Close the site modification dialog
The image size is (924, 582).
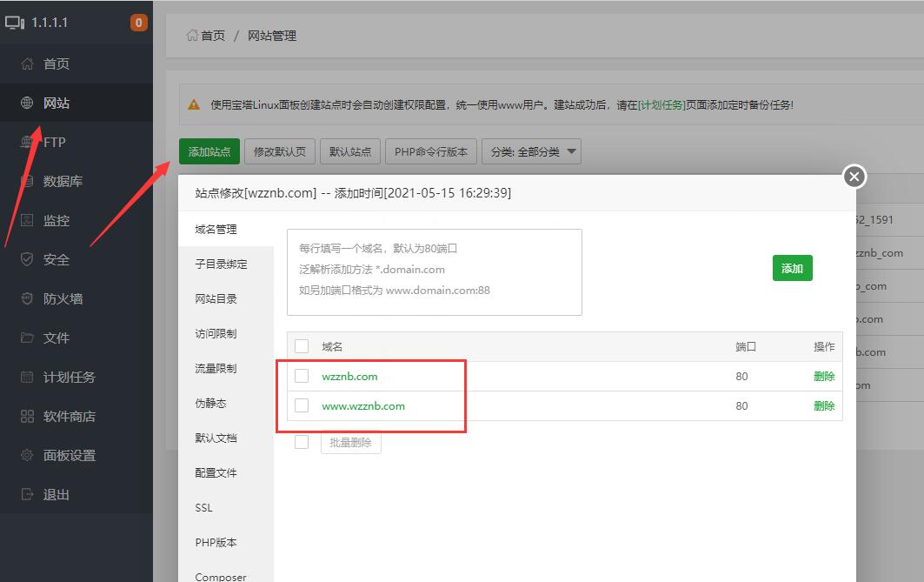coord(854,177)
